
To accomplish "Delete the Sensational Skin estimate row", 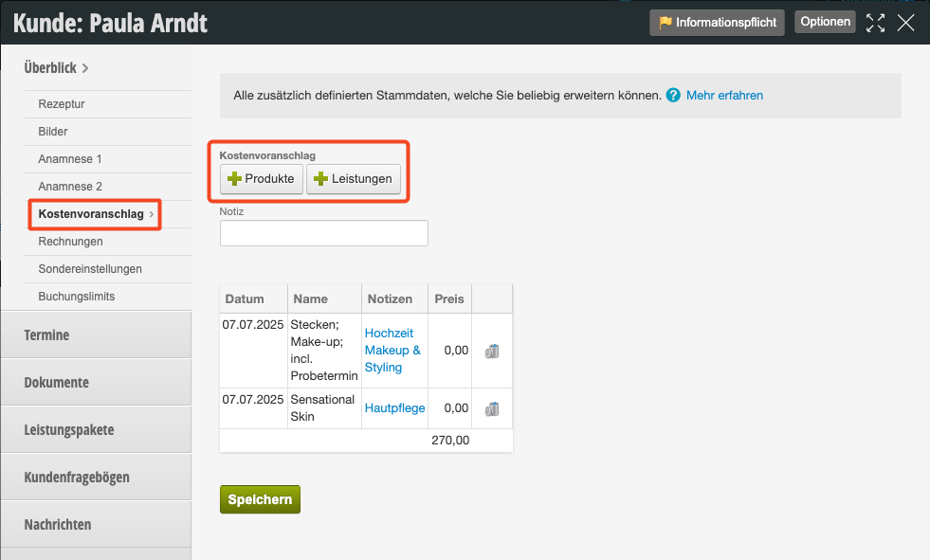I will [492, 409].
